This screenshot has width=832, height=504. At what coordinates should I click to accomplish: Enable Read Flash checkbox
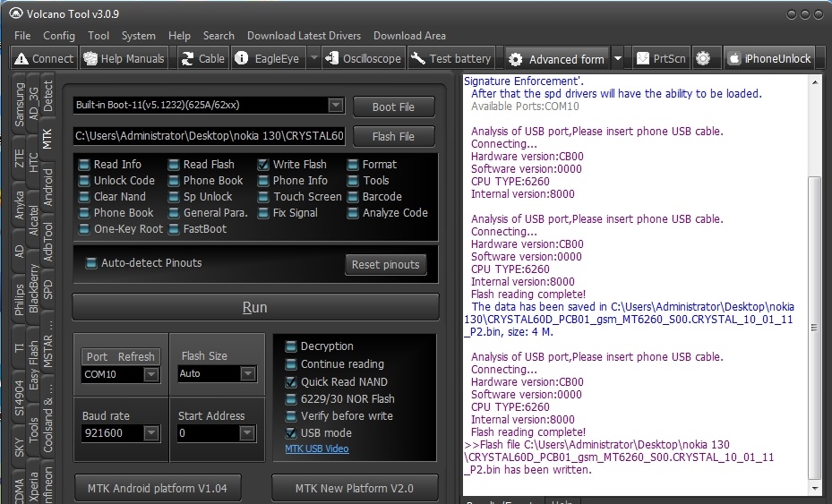tap(174, 165)
